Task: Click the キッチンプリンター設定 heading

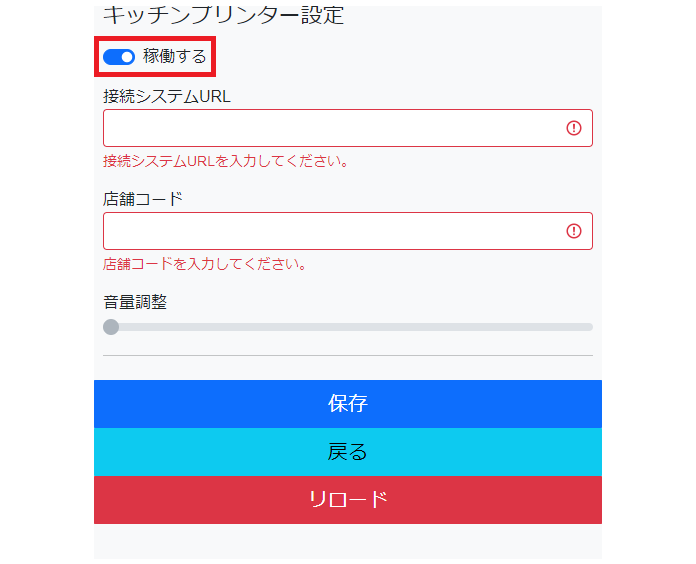Action: click(x=223, y=16)
